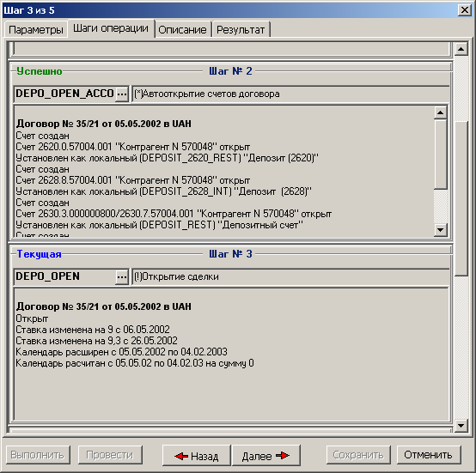The width and height of the screenshot is (476, 473).
Task: Click the red right arrow on Далее
Action: (x=283, y=456)
